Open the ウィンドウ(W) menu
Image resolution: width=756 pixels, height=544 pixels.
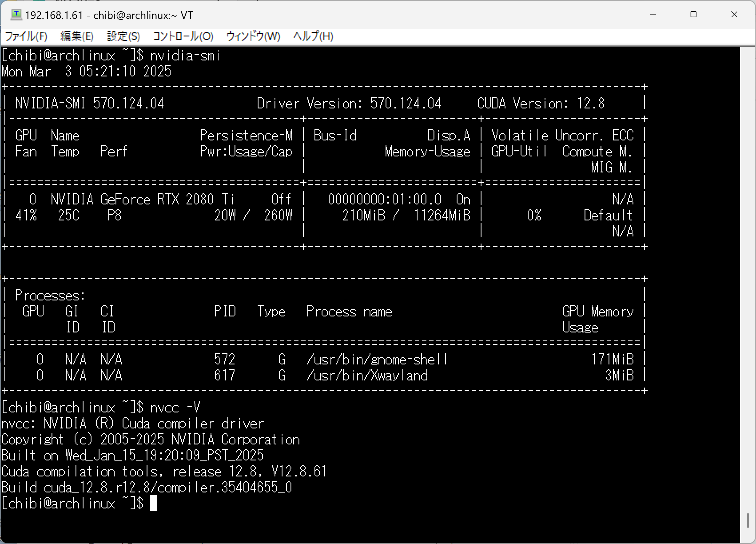[253, 36]
